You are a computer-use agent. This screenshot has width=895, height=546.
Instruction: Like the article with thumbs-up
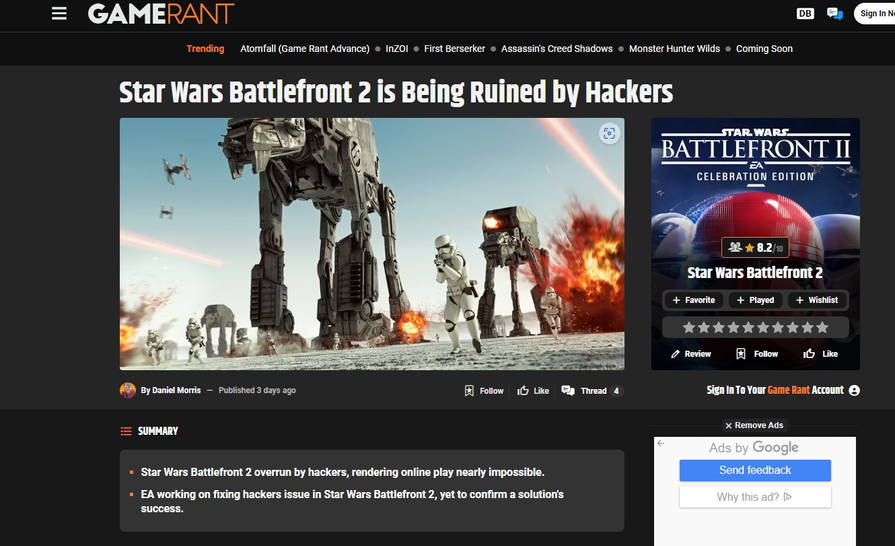[x=533, y=391]
